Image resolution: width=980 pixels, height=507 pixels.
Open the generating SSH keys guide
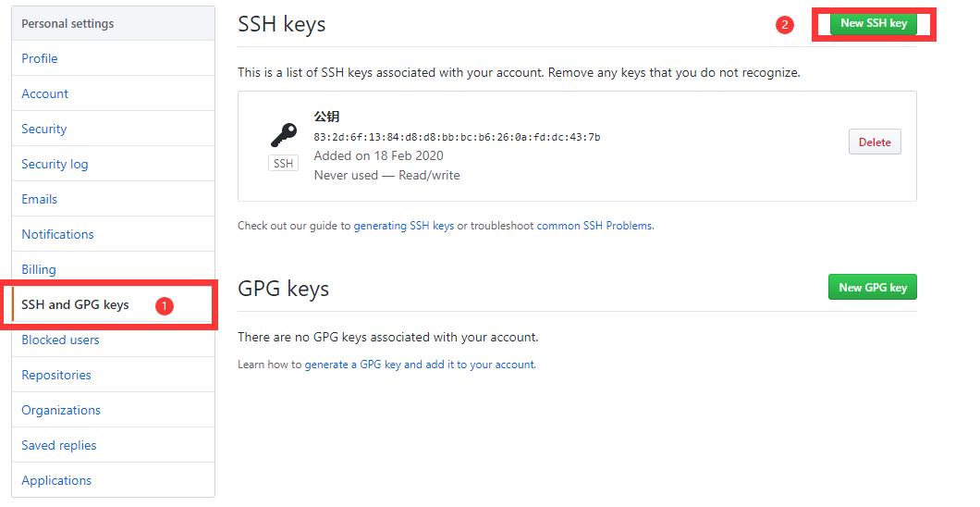403,226
